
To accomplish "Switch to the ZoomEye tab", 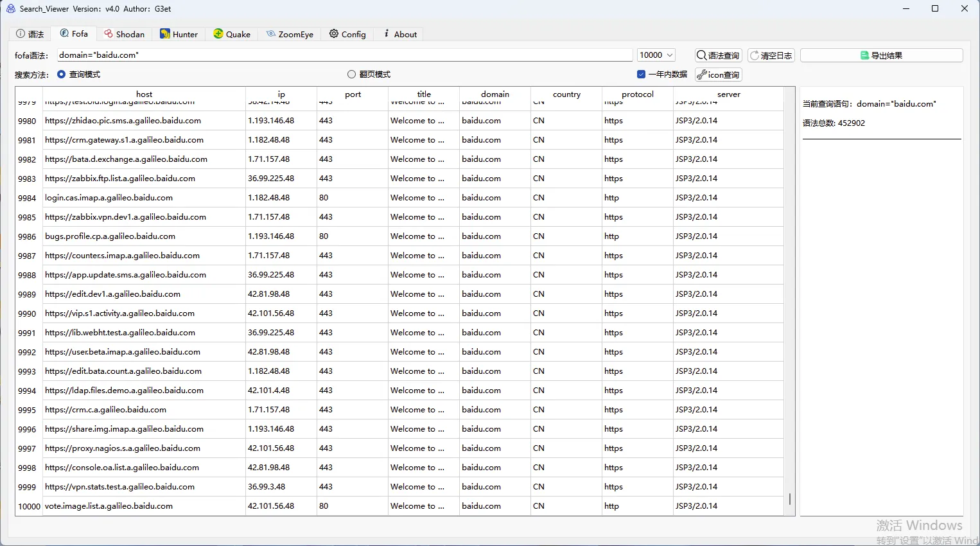I will (x=290, y=34).
